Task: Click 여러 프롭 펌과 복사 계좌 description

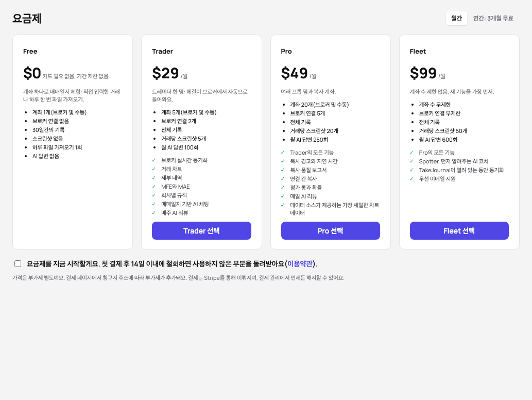Action: [308, 92]
